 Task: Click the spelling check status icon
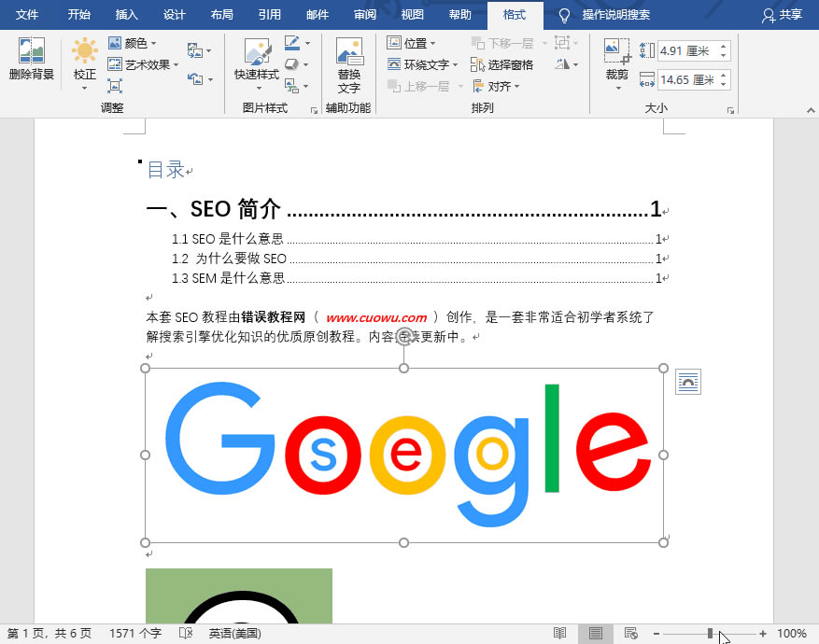point(186,633)
